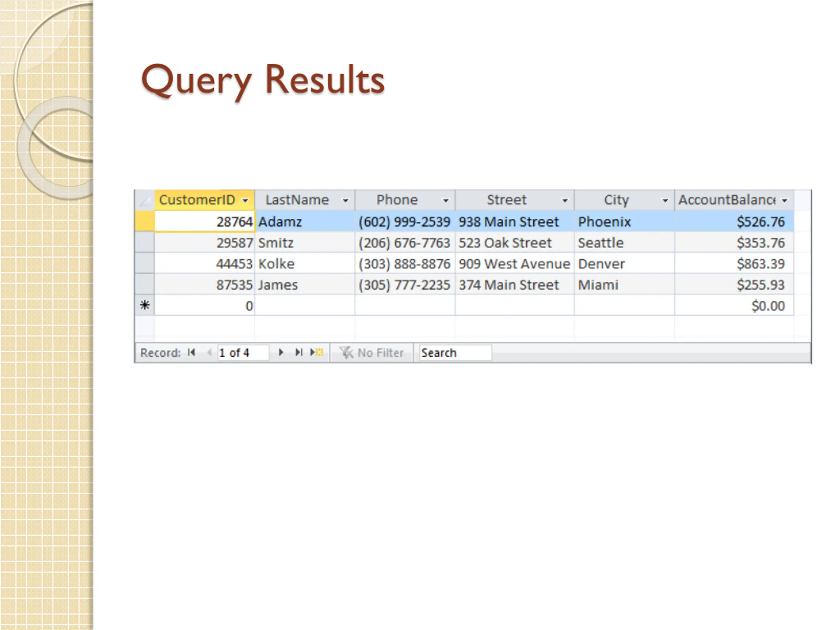Open LastName column dropdown arrow
This screenshot has height=630, width=840.
pos(346,200)
